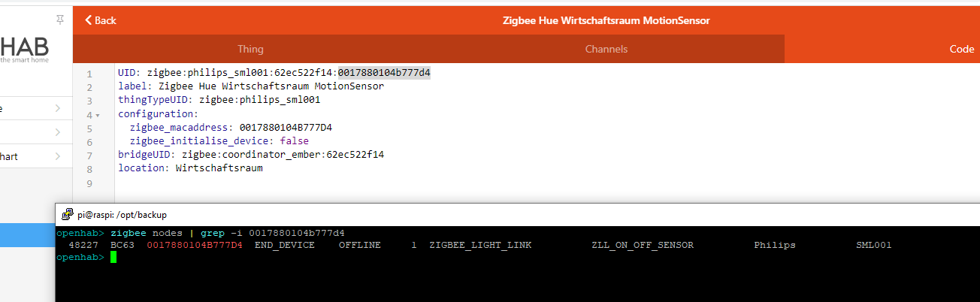Click ZIGBEE_LIGHT_LINK in terminal output

click(x=480, y=245)
